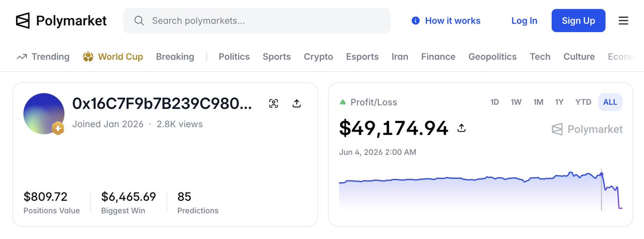Open the Politics category tab

[234, 56]
